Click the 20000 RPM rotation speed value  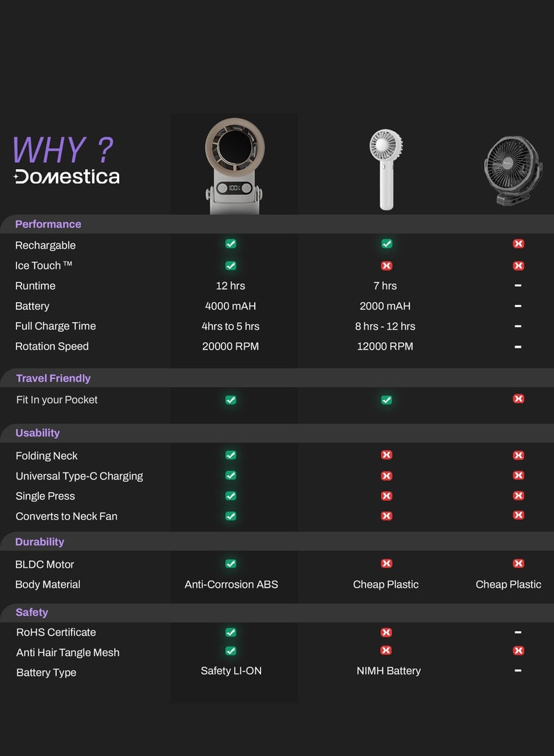(x=231, y=346)
